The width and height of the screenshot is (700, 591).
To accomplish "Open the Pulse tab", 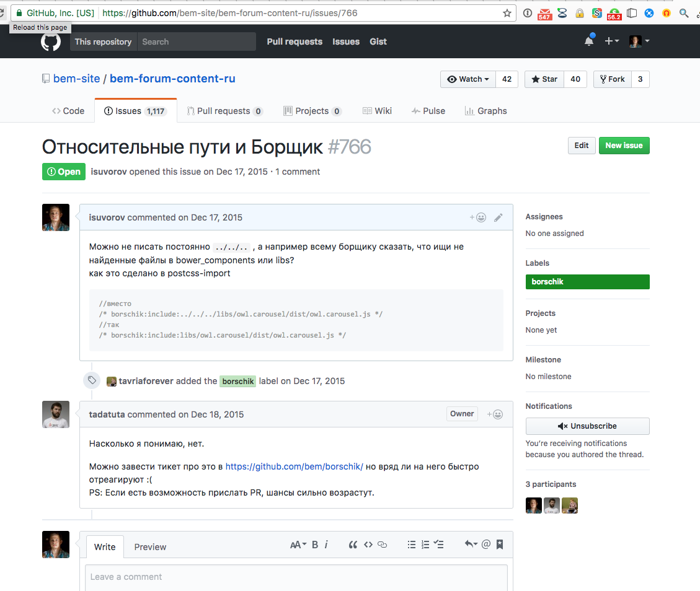I will (x=428, y=111).
